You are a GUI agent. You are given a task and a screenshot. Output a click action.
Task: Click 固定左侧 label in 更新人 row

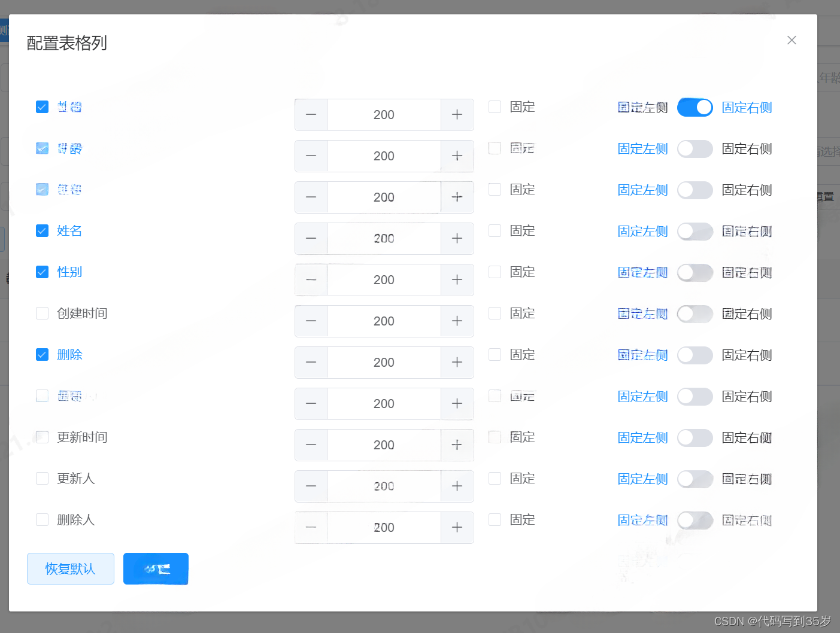coord(643,479)
